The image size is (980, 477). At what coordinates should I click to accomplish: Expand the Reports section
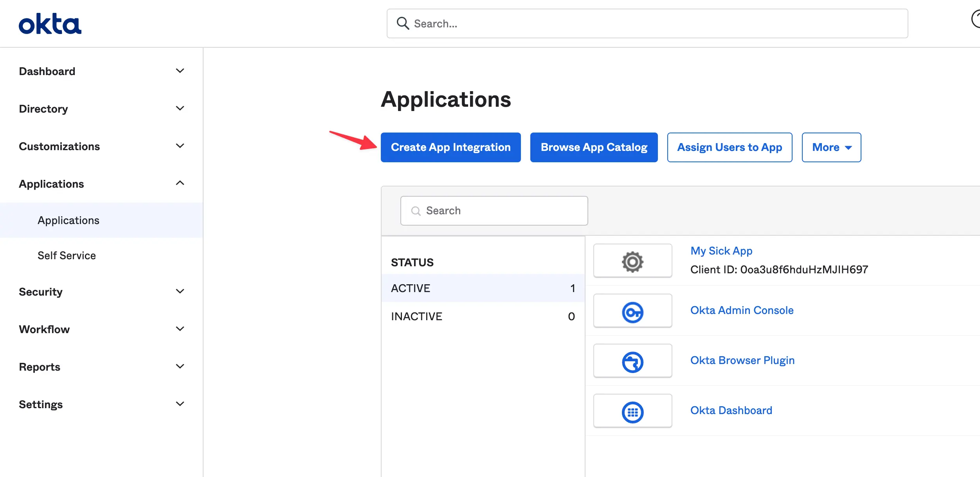coord(40,367)
